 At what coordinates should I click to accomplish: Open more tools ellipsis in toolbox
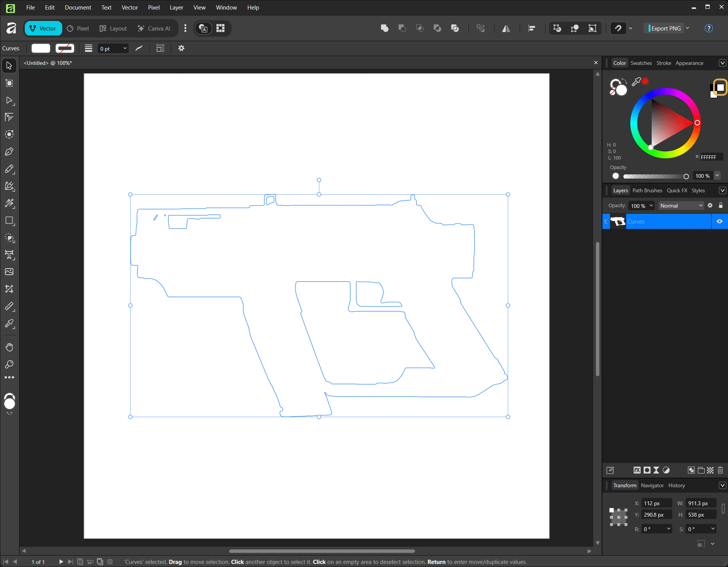9,377
